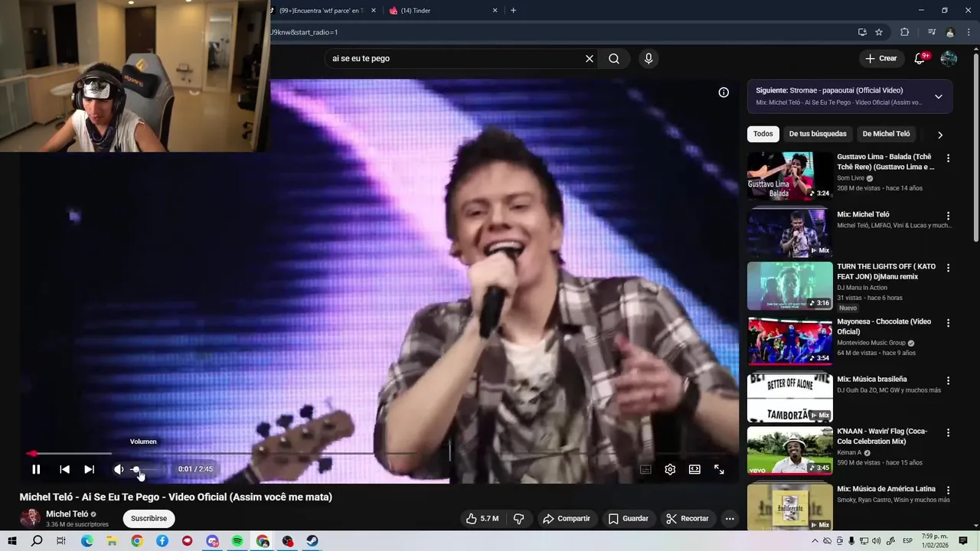Open Gusttavo Lima Balada video thumbnail
This screenshot has height=551, width=980.
pyautogui.click(x=790, y=175)
